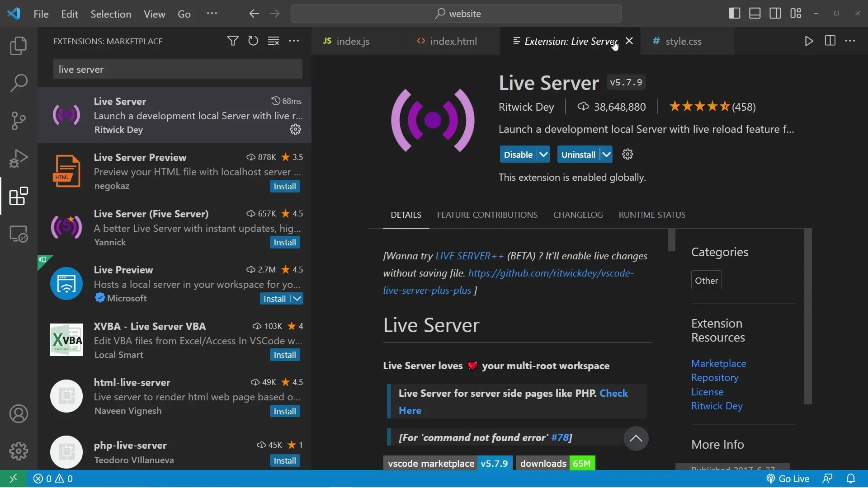Image resolution: width=868 pixels, height=488 pixels.
Task: Select the Details tab
Action: click(x=406, y=215)
